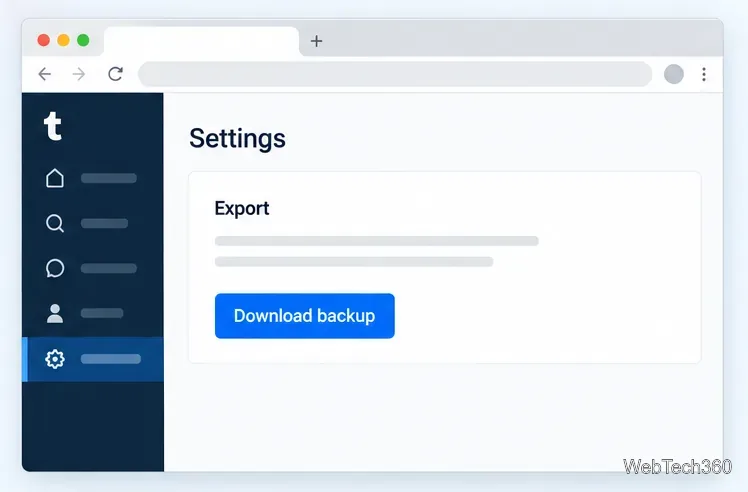This screenshot has height=492, width=748.
Task: Open the Home sidebar icon
Action: [x=55, y=178]
